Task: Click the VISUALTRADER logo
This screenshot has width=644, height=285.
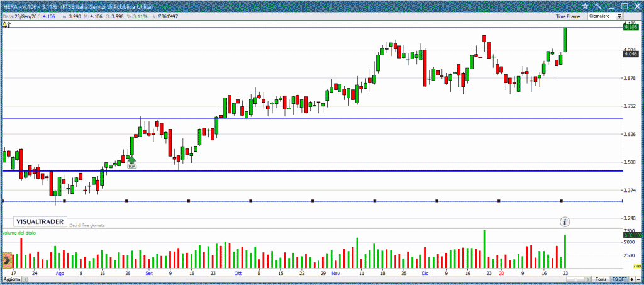Action: [x=40, y=221]
